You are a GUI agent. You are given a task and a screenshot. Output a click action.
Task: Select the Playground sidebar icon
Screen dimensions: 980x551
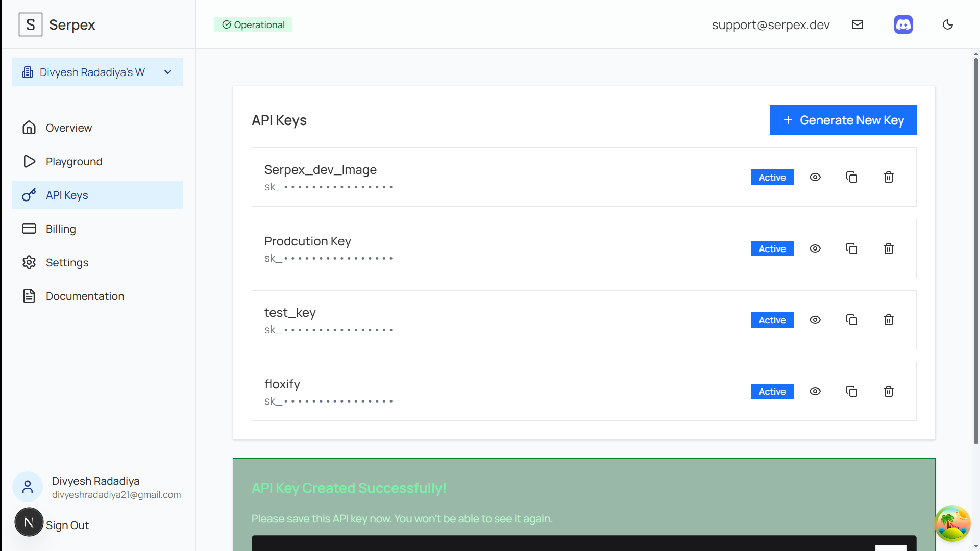tap(29, 161)
